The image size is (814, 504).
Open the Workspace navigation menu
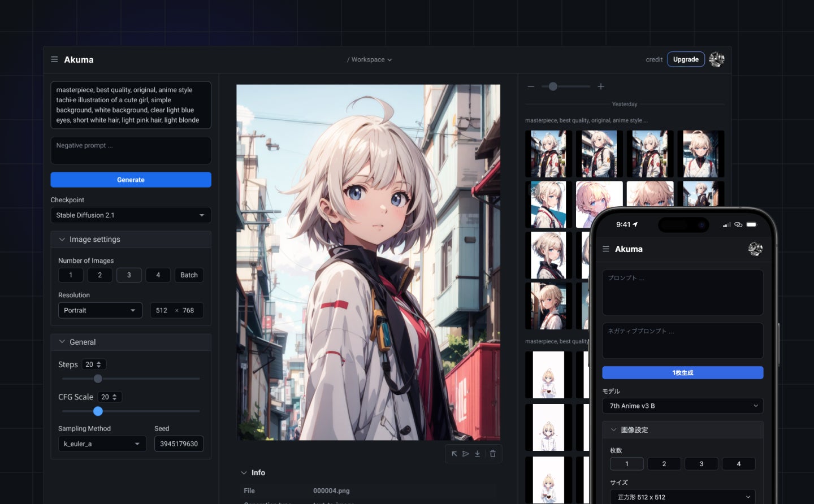point(369,59)
